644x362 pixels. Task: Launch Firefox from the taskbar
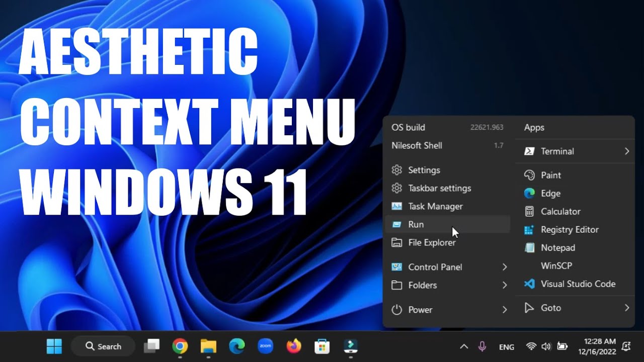[x=293, y=346]
